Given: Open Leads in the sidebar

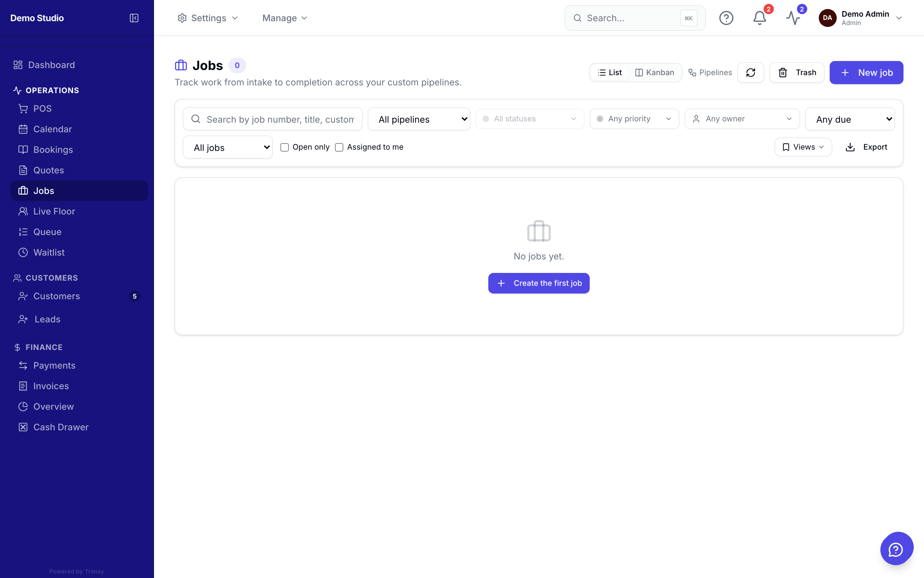Looking at the screenshot, I should tap(78, 319).
